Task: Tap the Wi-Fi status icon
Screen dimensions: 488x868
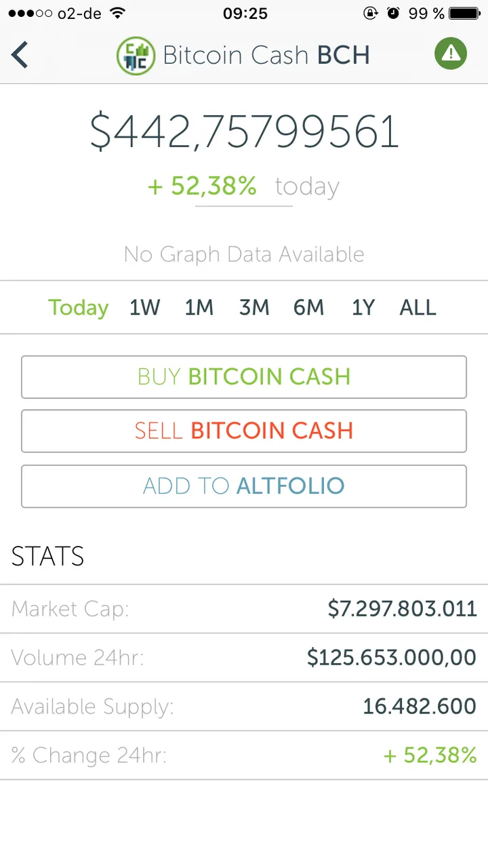Action: [x=117, y=13]
